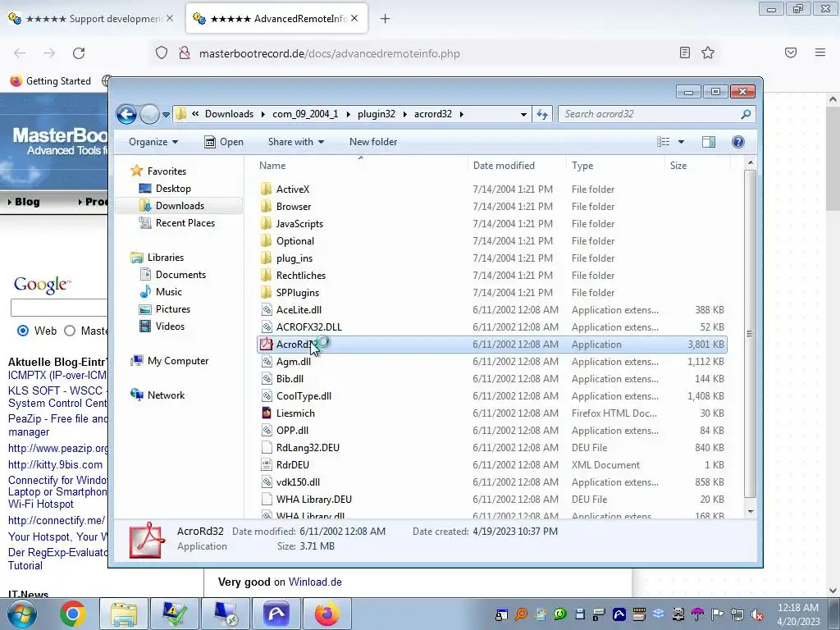Click the Open toolbar button
This screenshot has width=840, height=630.
[224, 142]
